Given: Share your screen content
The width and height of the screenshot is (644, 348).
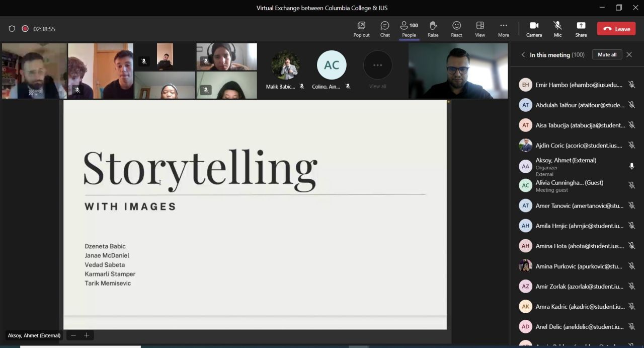Looking at the screenshot, I should click(581, 29).
